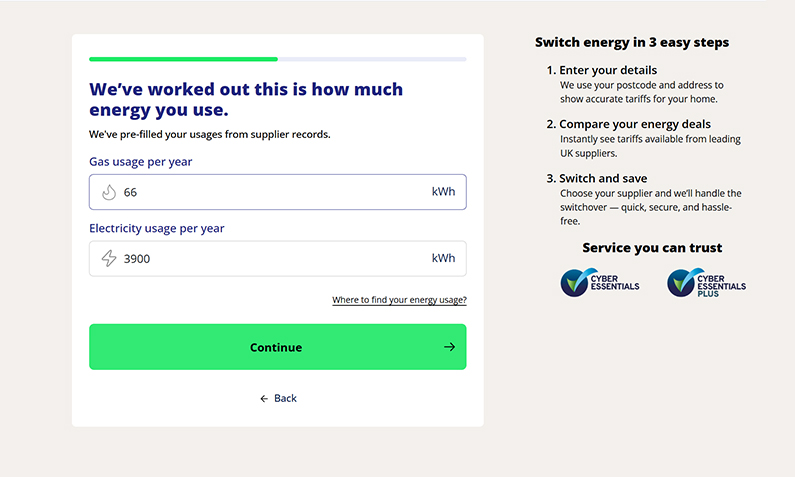Viewport: 795px width, 477px height.
Task: Click the green progress bar
Action: point(183,59)
